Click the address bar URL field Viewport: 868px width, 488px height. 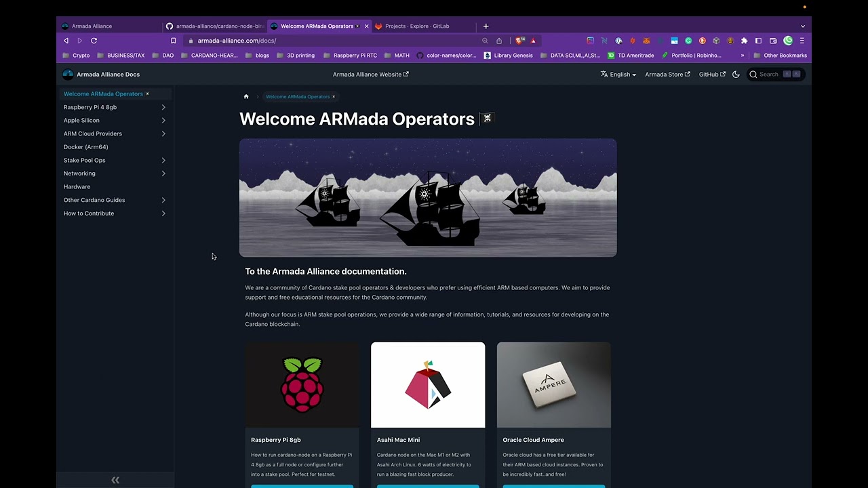coord(332,41)
